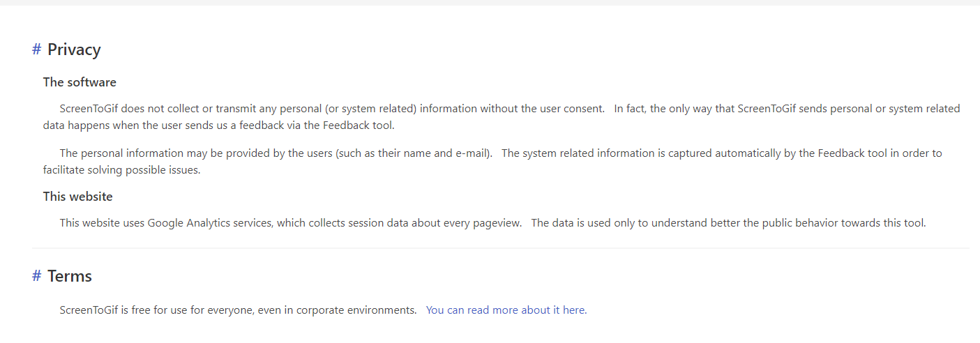Select 'The software' subheading
The image size is (980, 343).
[x=80, y=82]
